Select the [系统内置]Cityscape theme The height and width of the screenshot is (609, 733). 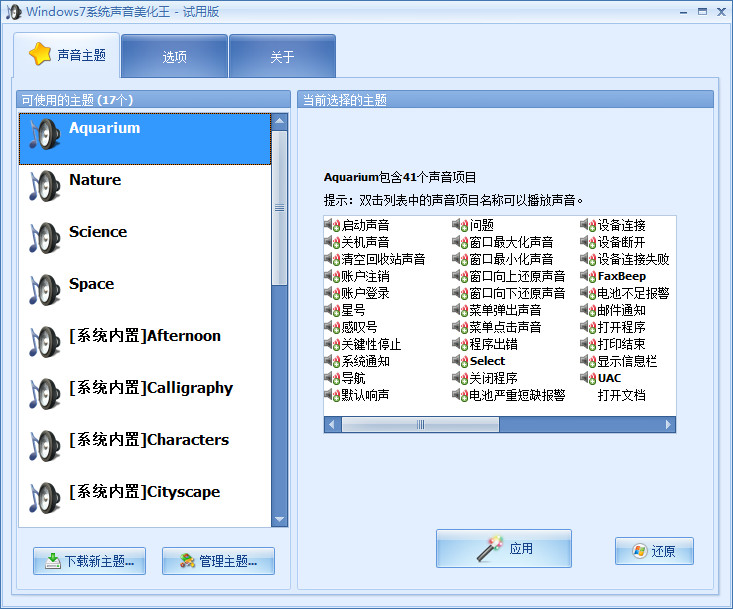pos(144,492)
